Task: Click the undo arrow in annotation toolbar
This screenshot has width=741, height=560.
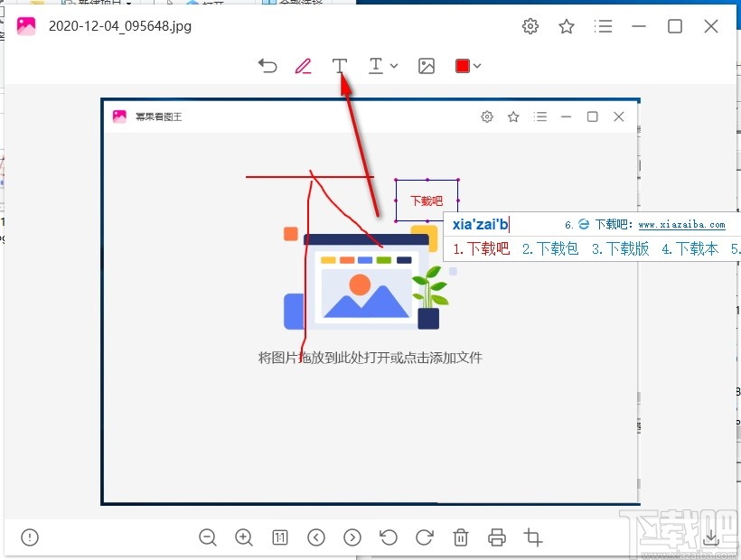Action: click(x=267, y=66)
